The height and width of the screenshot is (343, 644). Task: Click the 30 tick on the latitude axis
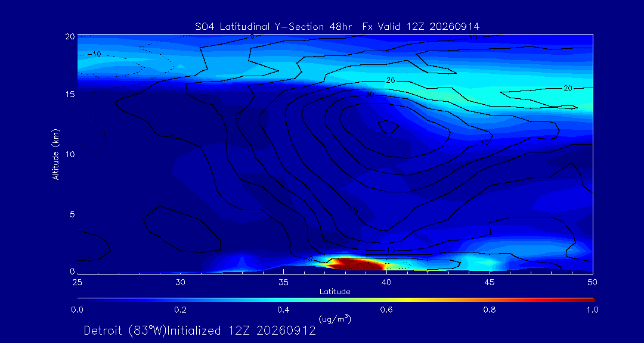(x=180, y=282)
